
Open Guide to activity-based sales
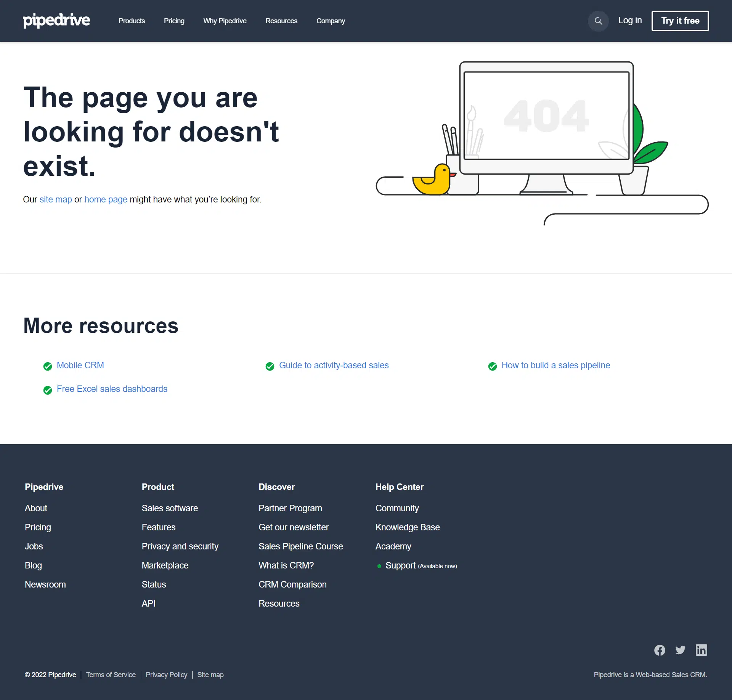(x=334, y=365)
